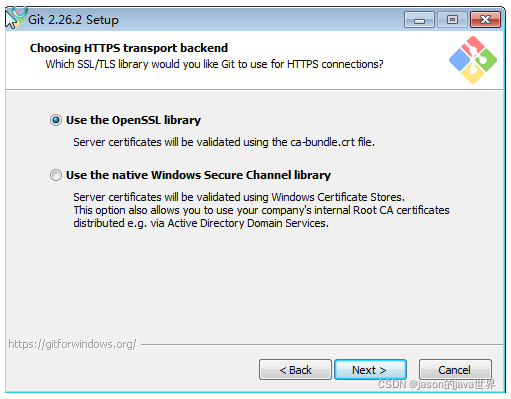
Task: Click the colorful Git logo in header
Action: pyautogui.click(x=473, y=60)
